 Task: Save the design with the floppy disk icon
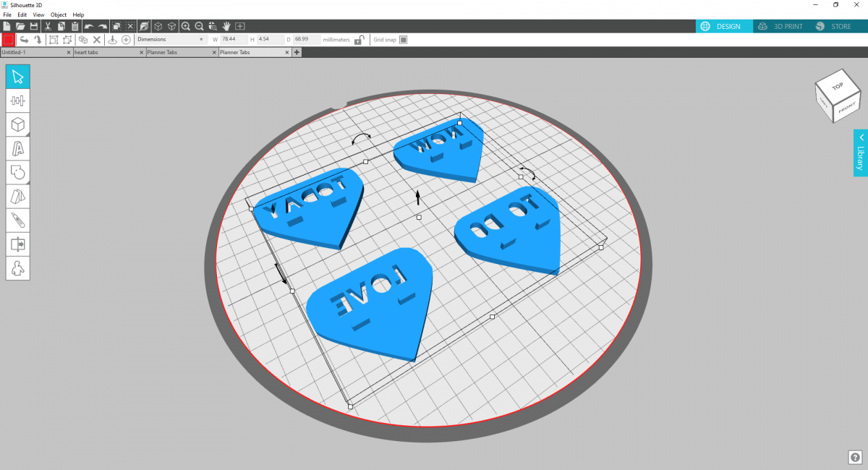[x=33, y=26]
